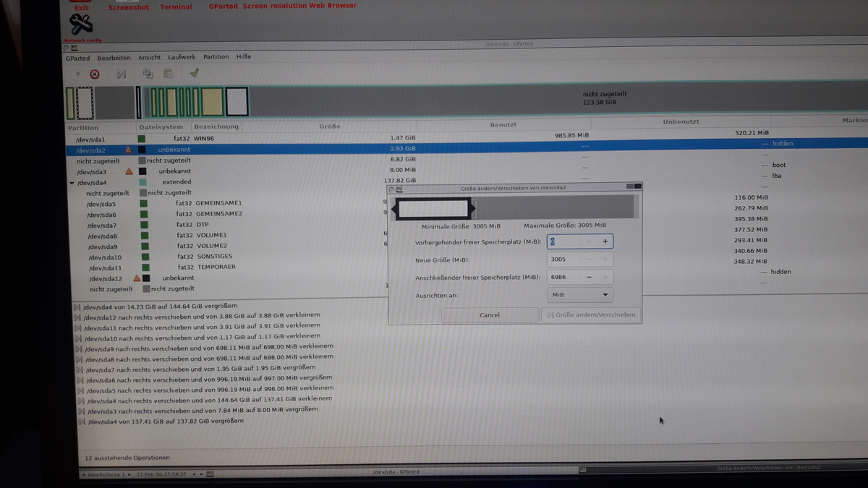This screenshot has height=488, width=868.
Task: Select /dev/sda1 WIN98 row
Action: [467, 137]
